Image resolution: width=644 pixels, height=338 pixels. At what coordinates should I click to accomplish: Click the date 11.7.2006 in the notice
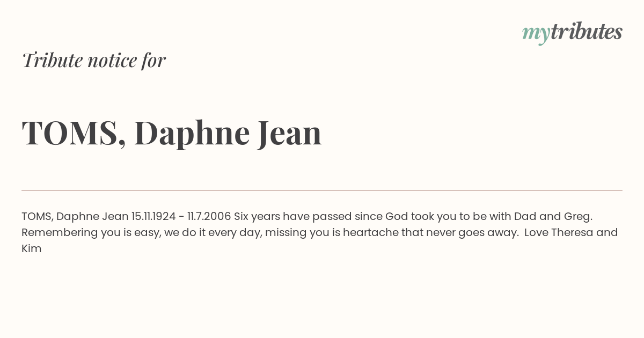pyautogui.click(x=209, y=217)
